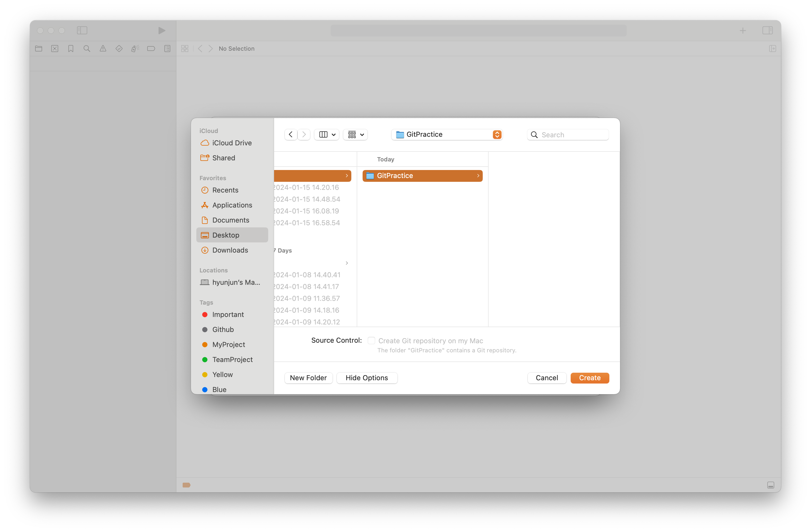Open the column view mode dropdown
811x532 pixels.
pyautogui.click(x=326, y=135)
